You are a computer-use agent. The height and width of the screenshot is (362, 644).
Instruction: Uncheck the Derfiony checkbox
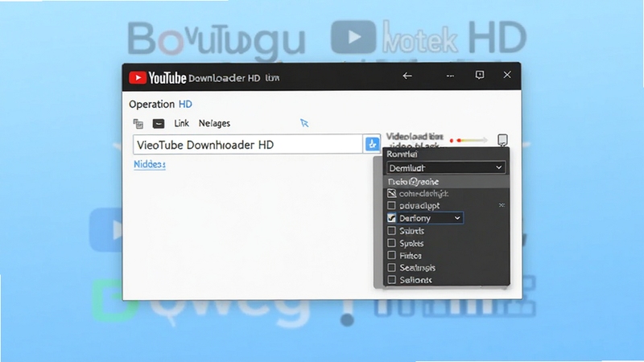click(x=391, y=218)
